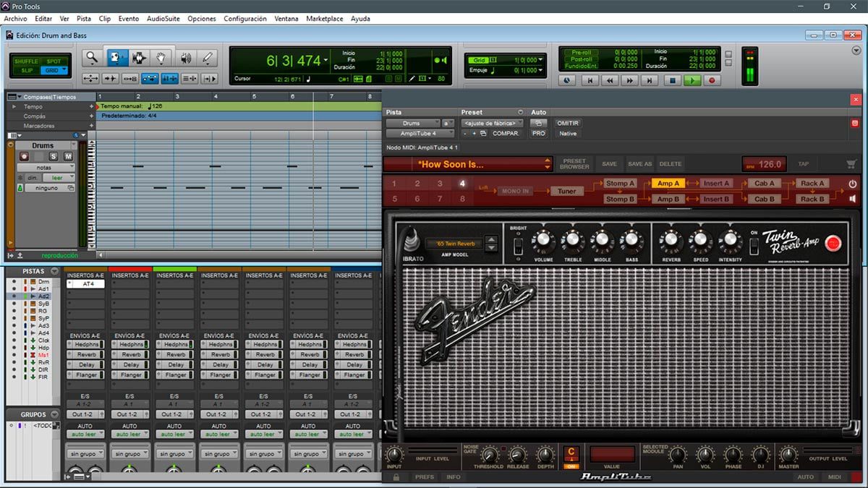Click Drums track record enable button
This screenshot has height=488, width=868.
tap(24, 156)
